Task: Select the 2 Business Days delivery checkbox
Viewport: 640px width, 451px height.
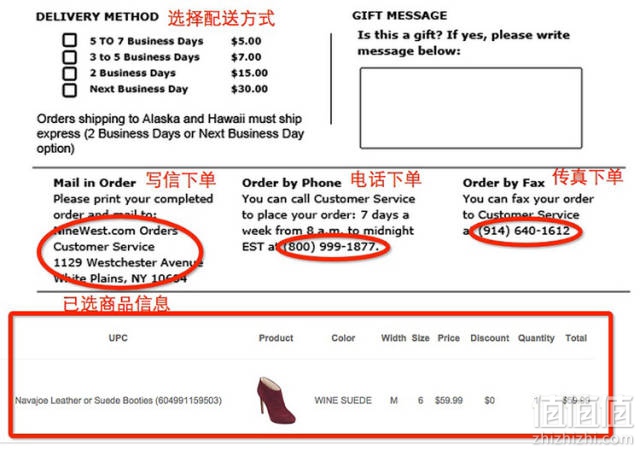Action: 69,73
